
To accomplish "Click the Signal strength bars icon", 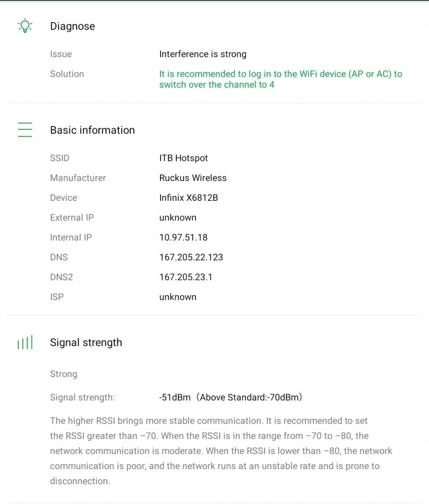I will pyautogui.click(x=25, y=343).
